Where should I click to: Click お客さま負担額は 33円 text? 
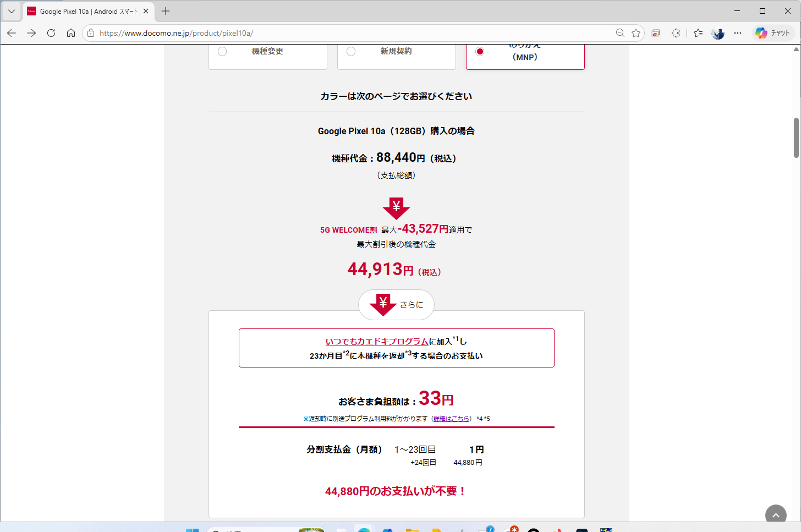396,398
